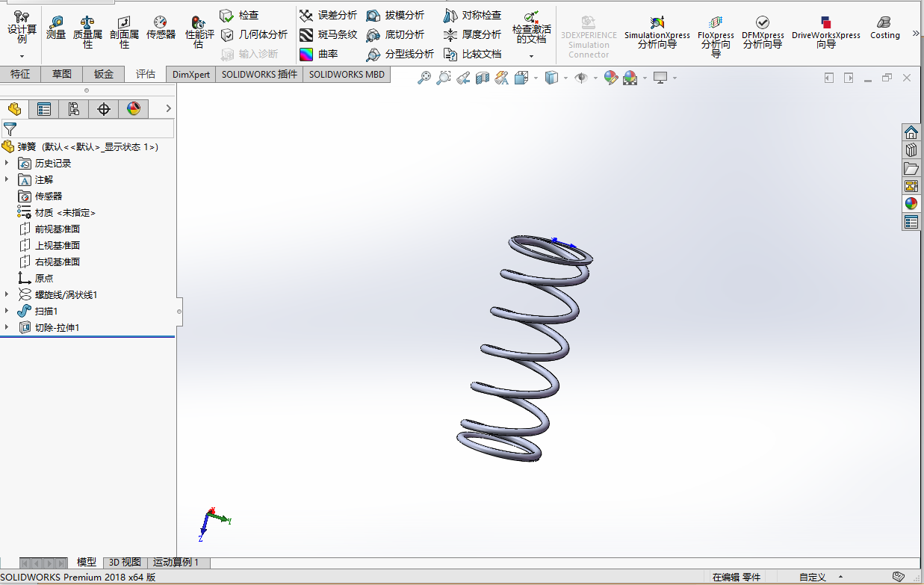Expand manager tabs right arrow
Image resolution: width=924 pixels, height=585 pixels.
tap(169, 109)
